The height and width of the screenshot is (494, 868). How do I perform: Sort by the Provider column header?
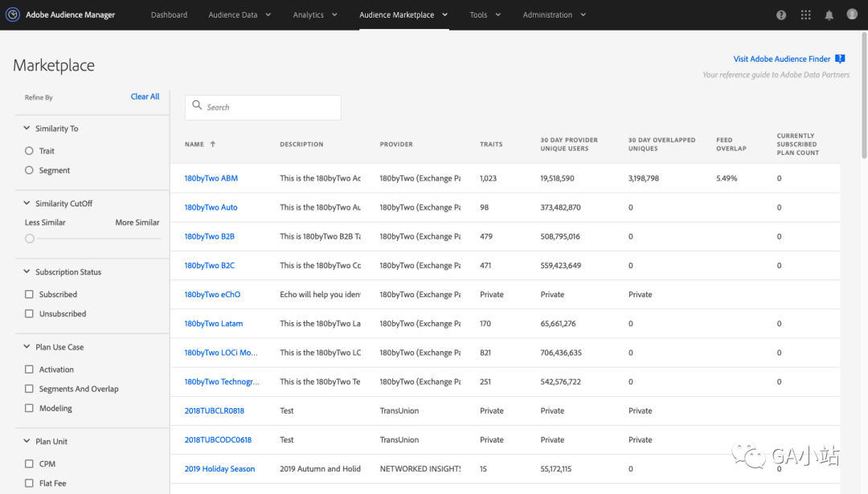click(396, 145)
